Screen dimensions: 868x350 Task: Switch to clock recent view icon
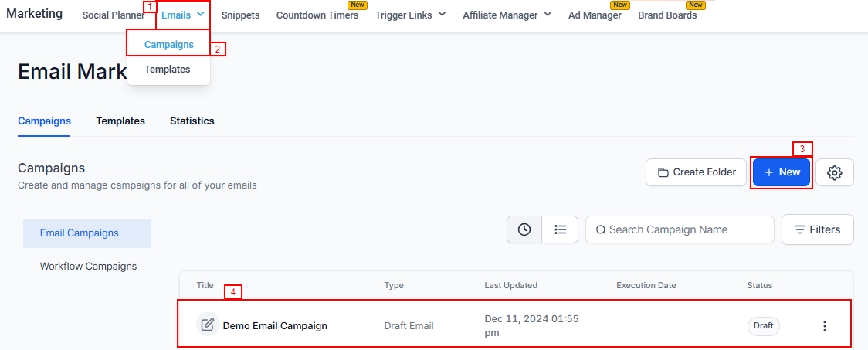524,229
